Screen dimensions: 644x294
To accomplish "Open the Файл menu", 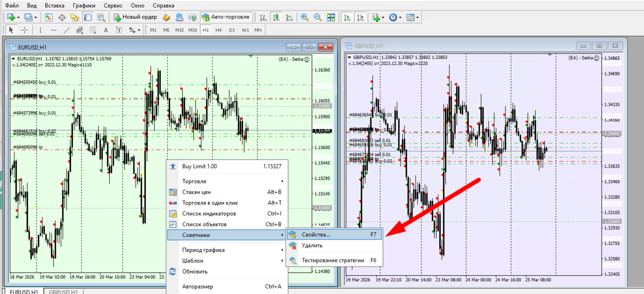I will click(x=12, y=5).
